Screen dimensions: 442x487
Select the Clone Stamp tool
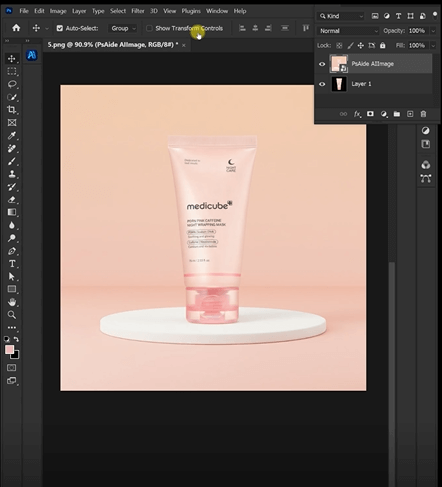pos(12,174)
